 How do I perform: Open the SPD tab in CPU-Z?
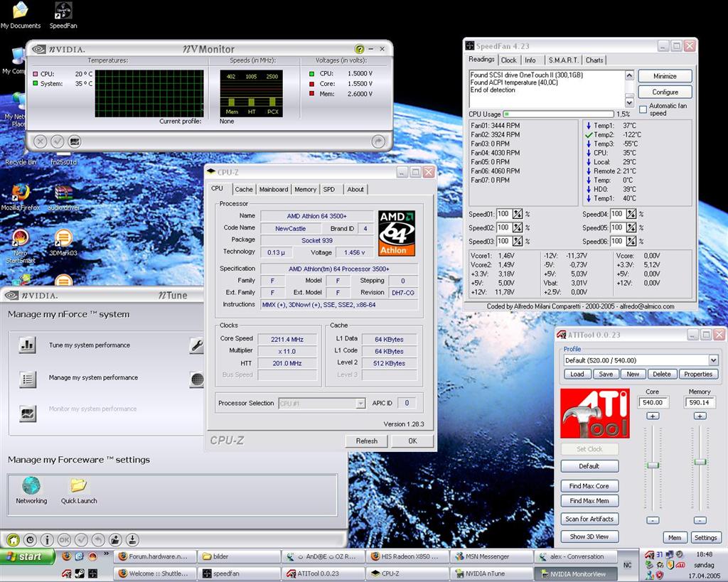point(328,189)
